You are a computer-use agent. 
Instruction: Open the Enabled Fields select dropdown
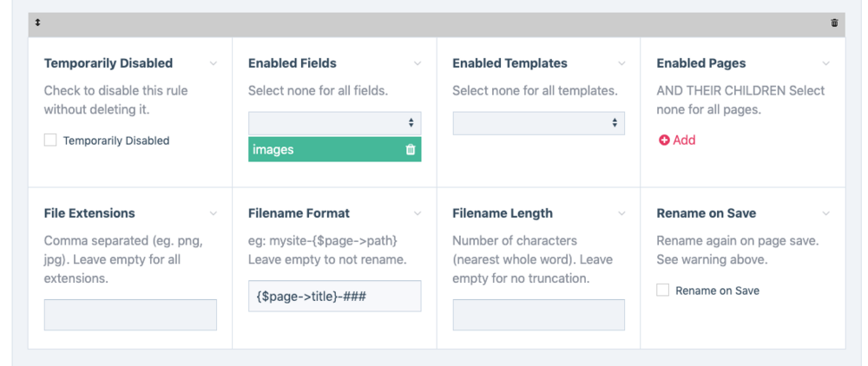point(334,123)
